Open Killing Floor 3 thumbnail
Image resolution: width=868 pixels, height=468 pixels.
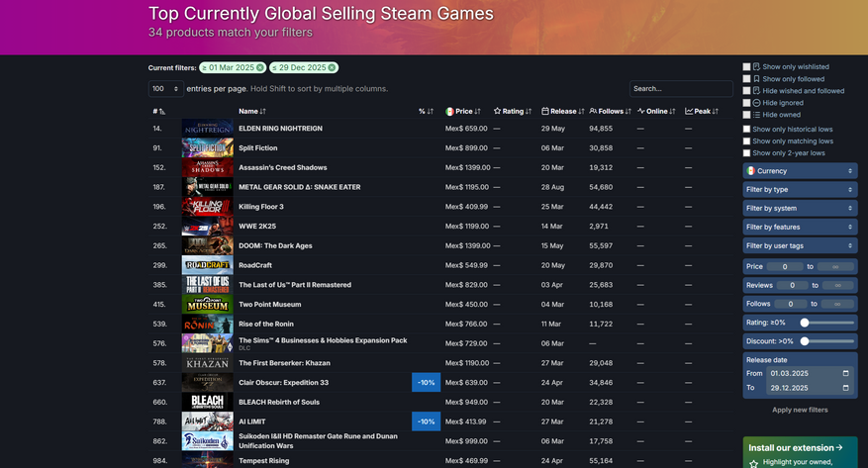(x=208, y=207)
